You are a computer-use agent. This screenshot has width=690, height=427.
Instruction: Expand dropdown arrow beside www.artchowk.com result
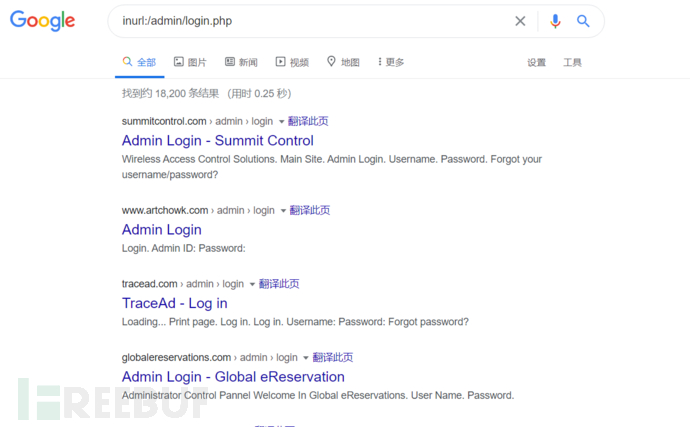(283, 211)
